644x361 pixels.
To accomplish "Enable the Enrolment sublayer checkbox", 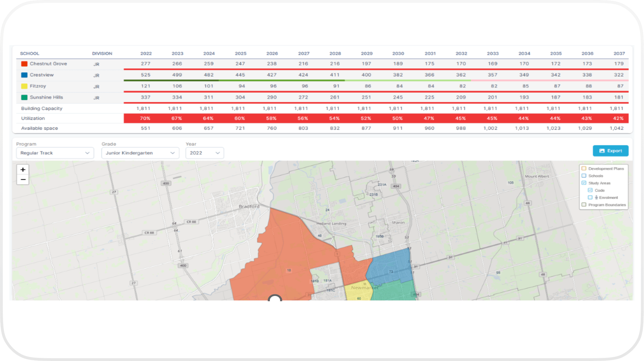I will (590, 197).
